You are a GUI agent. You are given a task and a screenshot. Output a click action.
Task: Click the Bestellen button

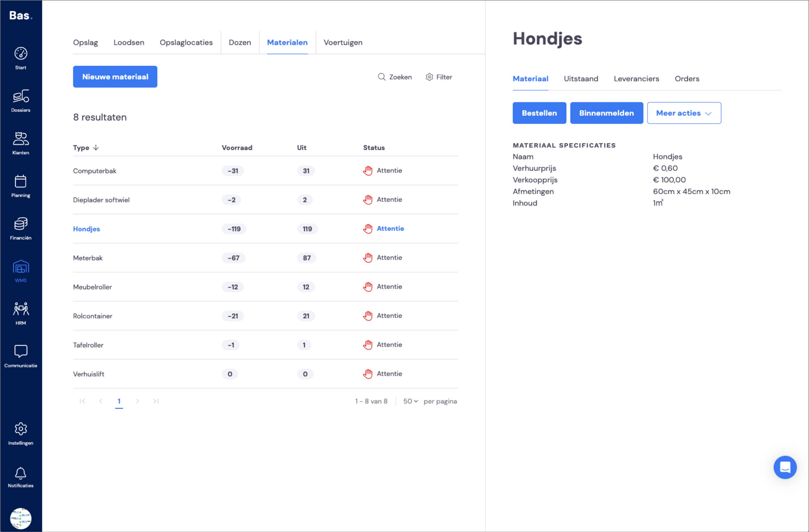(x=539, y=113)
